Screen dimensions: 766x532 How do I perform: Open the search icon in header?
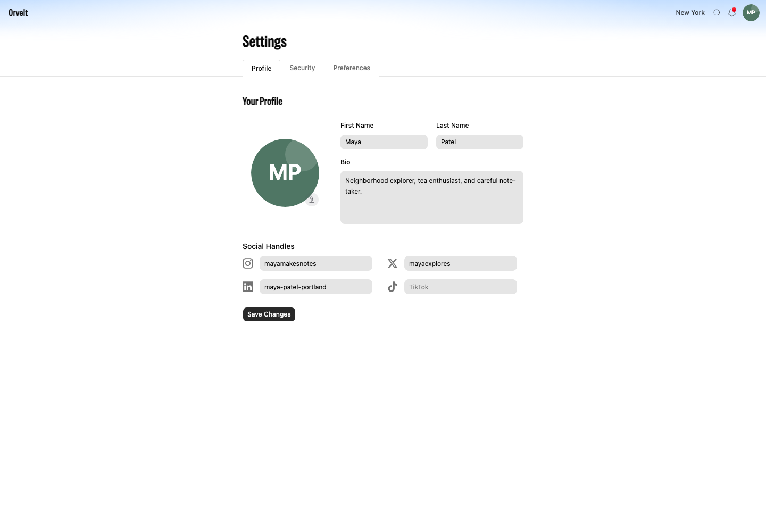pos(717,13)
